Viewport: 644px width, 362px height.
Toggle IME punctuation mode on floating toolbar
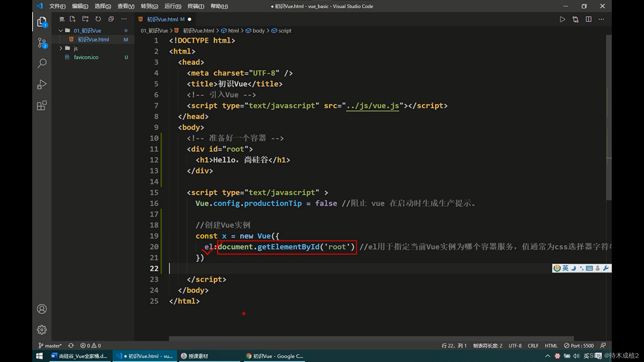click(x=581, y=268)
